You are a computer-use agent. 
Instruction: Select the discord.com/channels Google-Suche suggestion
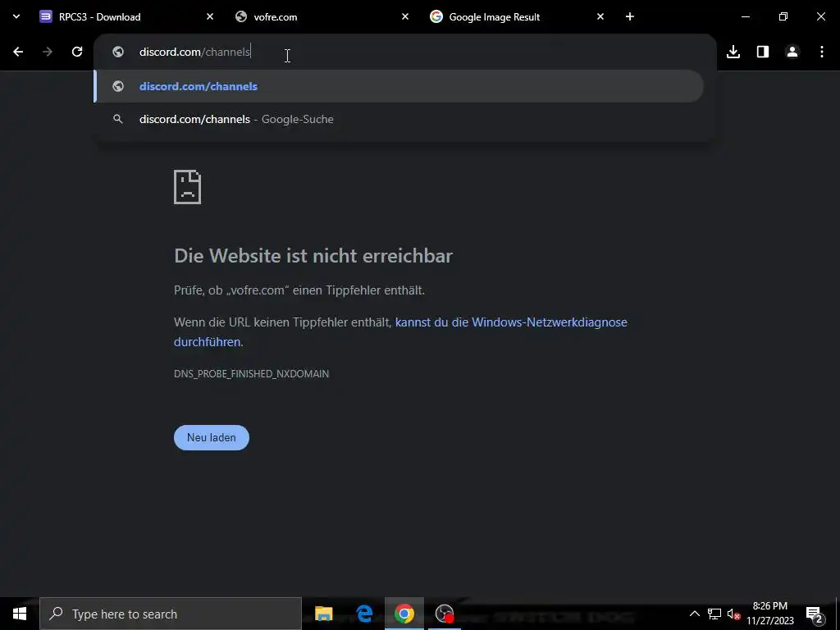point(399,119)
